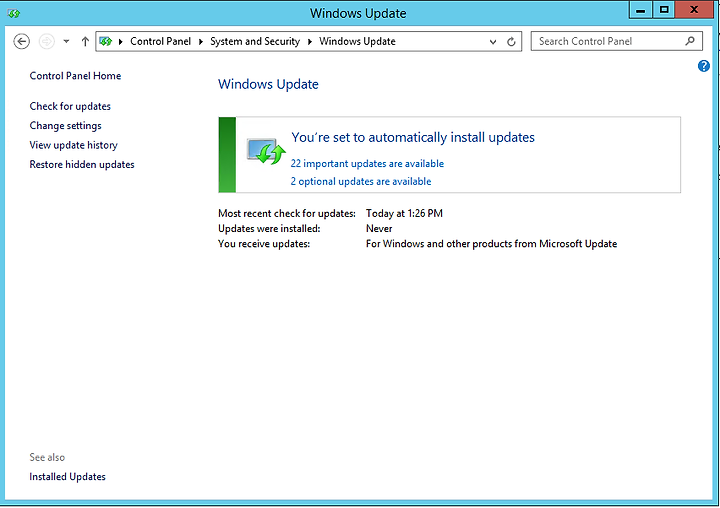The height and width of the screenshot is (508, 720).
Task: Open the recent locations dropdown arrow
Action: coord(67,41)
